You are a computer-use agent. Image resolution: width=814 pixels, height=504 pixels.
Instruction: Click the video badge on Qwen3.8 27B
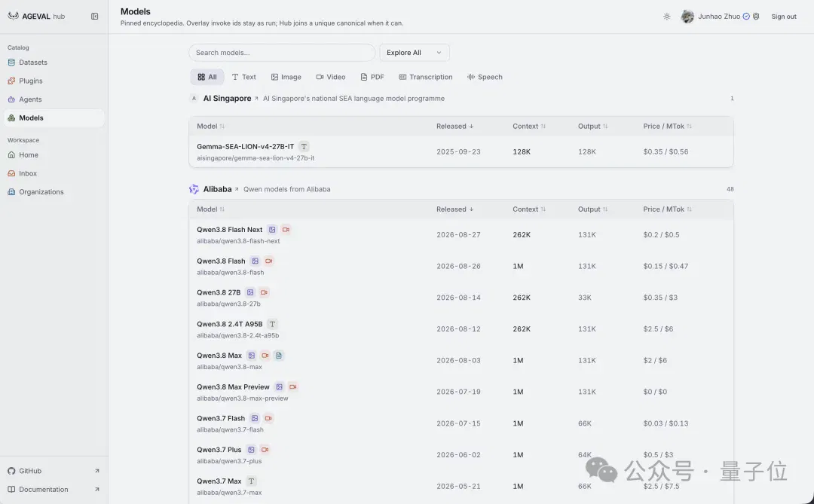pyautogui.click(x=264, y=292)
